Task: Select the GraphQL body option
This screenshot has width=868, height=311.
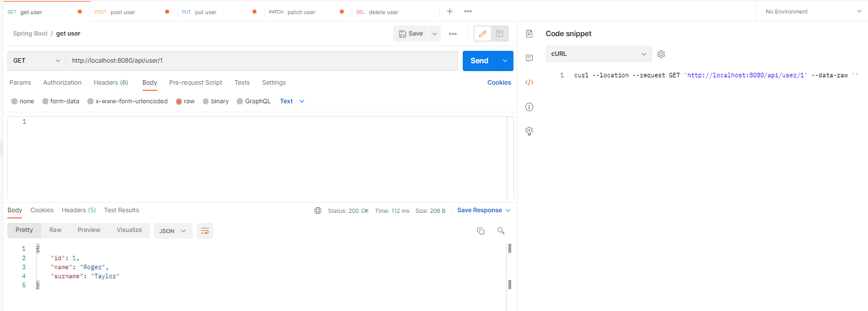Action: pos(254,102)
